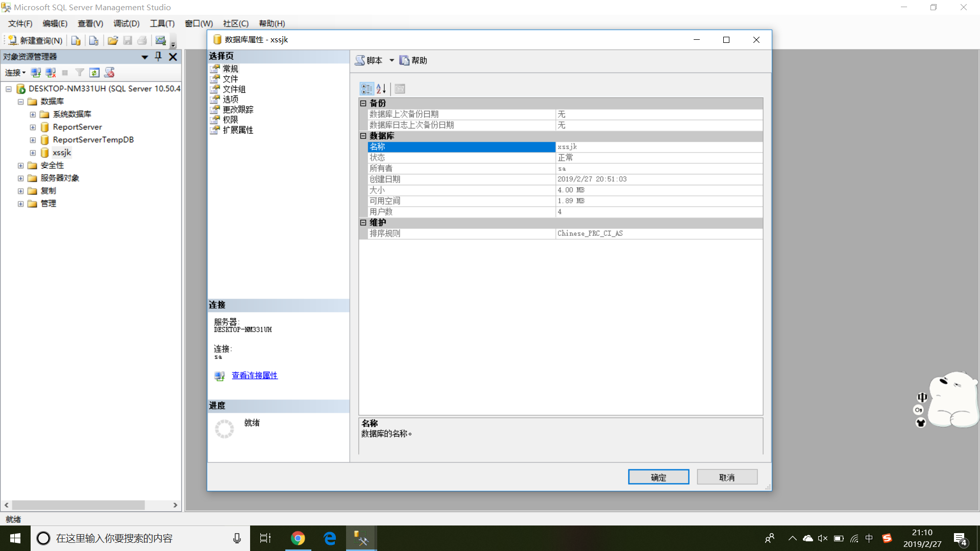Pin the Object Explorer panel with pushpin
The image size is (980, 551).
click(158, 57)
